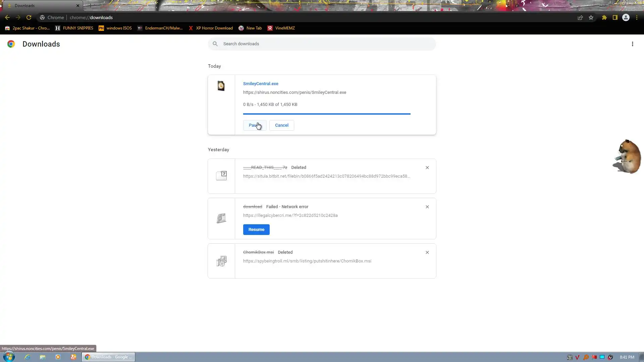Open the Windows Start orb
Image resolution: width=644 pixels, height=362 pixels.
pyautogui.click(x=9, y=357)
